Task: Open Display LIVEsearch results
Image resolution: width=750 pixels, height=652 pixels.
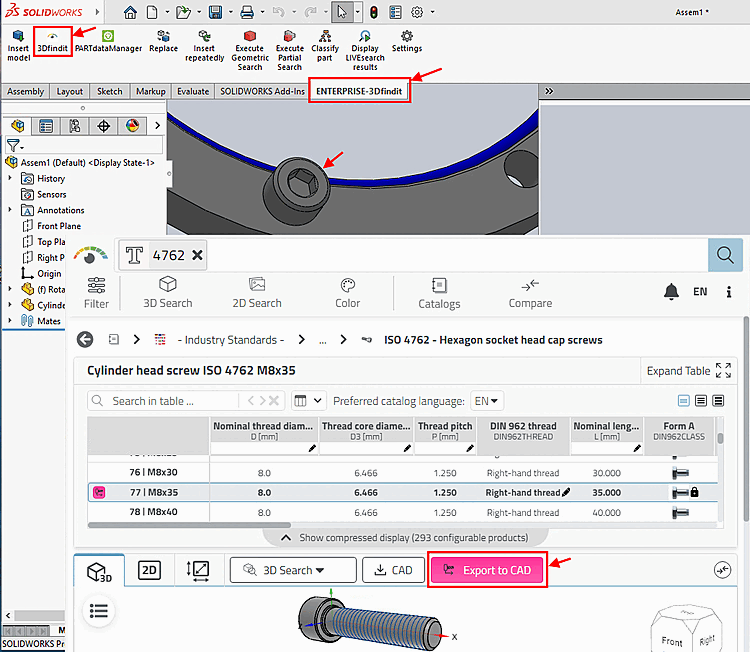Action: 365,48
